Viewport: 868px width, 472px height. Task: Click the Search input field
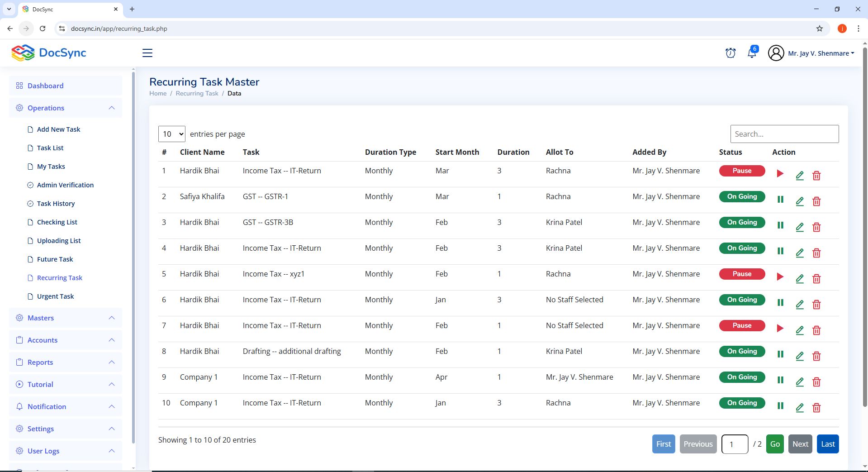[x=784, y=134]
